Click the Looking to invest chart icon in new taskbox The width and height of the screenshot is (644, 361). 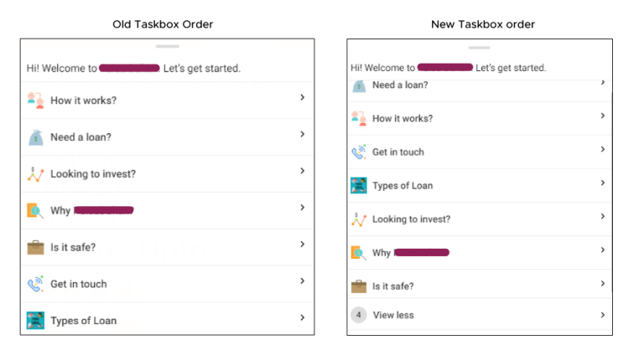tap(359, 219)
